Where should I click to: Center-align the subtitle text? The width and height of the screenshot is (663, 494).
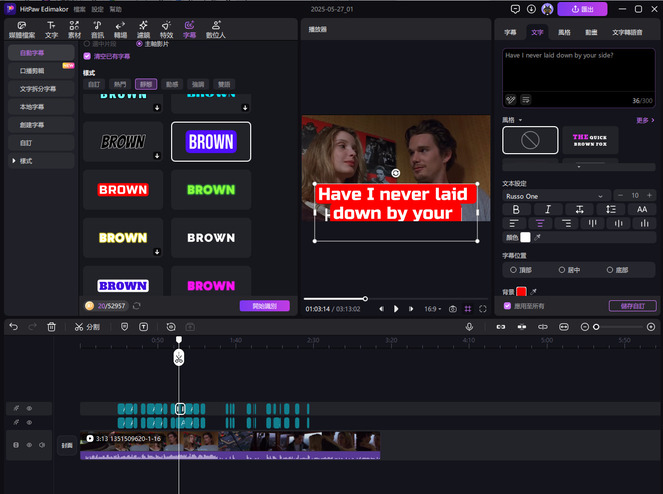[540, 223]
